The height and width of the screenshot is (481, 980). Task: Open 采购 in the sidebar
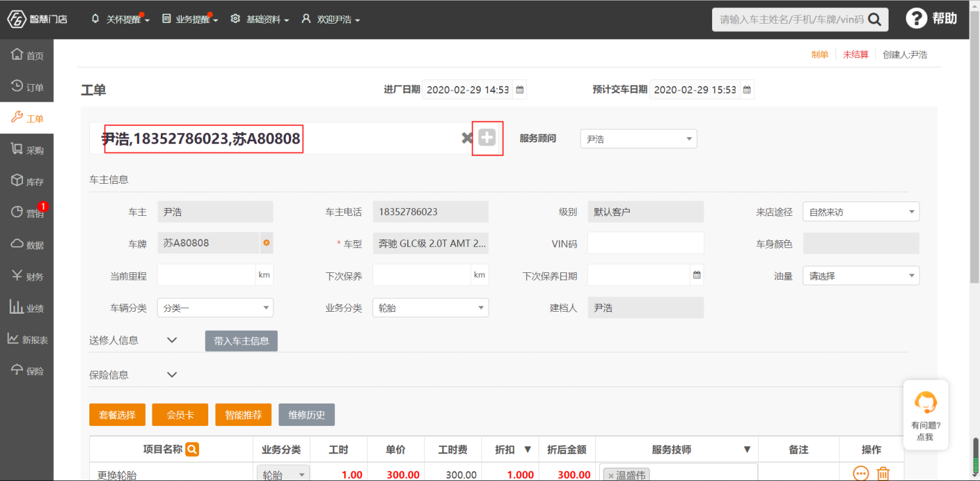pyautogui.click(x=27, y=150)
